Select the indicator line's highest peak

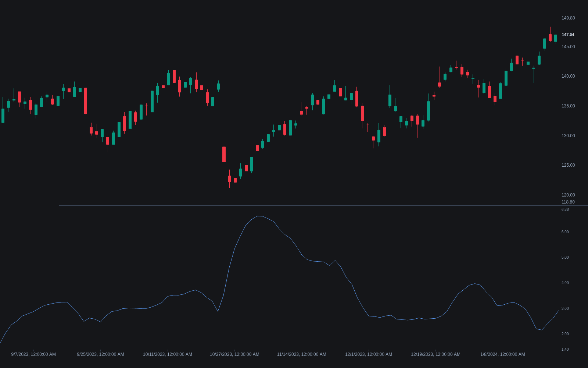259,216
